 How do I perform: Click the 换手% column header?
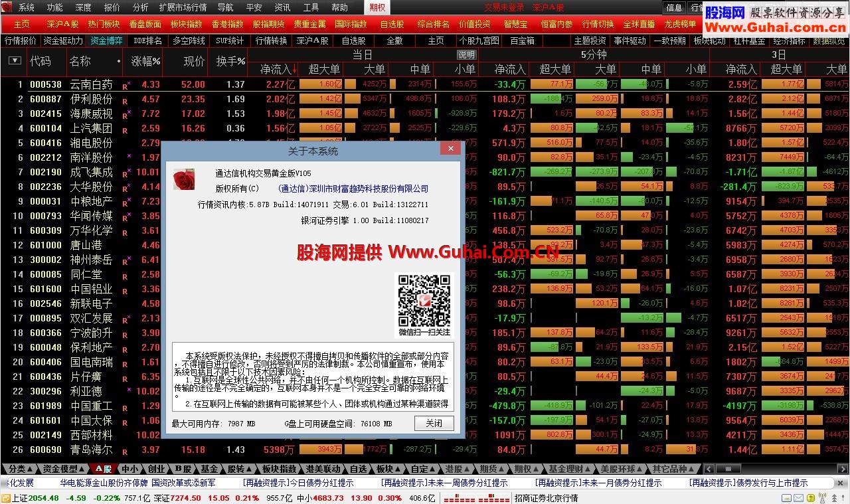tap(230, 61)
